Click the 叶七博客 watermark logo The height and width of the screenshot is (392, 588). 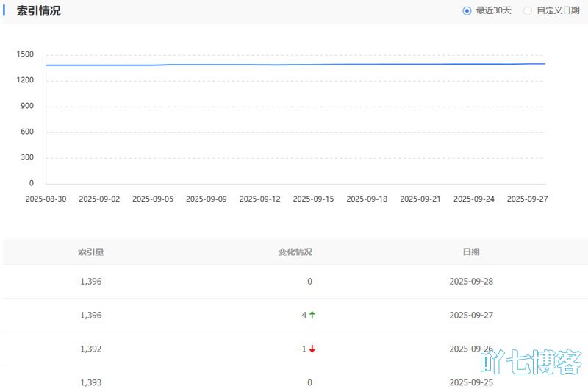pyautogui.click(x=531, y=362)
